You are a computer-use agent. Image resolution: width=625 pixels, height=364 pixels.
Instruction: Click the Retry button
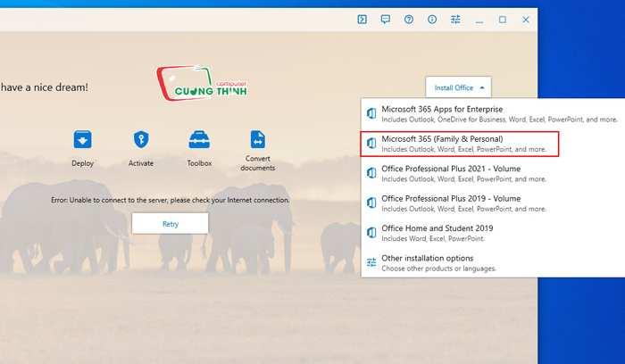[171, 223]
